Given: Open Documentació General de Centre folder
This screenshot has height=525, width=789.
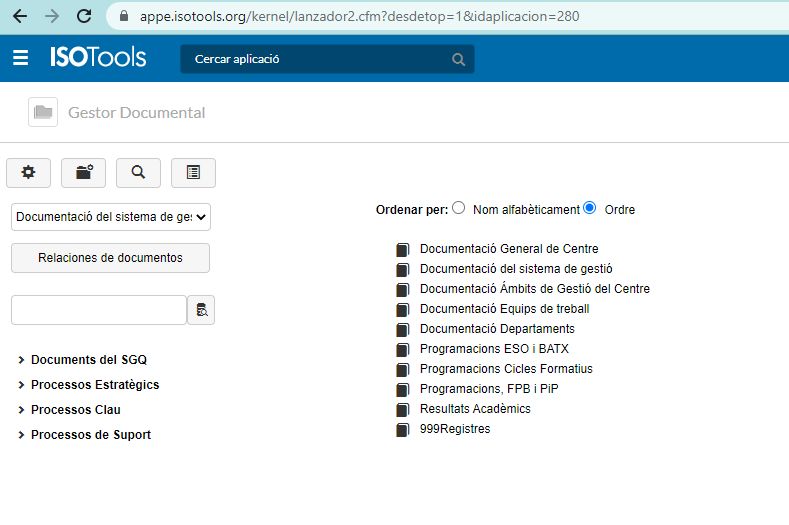Looking at the screenshot, I should pyautogui.click(x=508, y=249).
